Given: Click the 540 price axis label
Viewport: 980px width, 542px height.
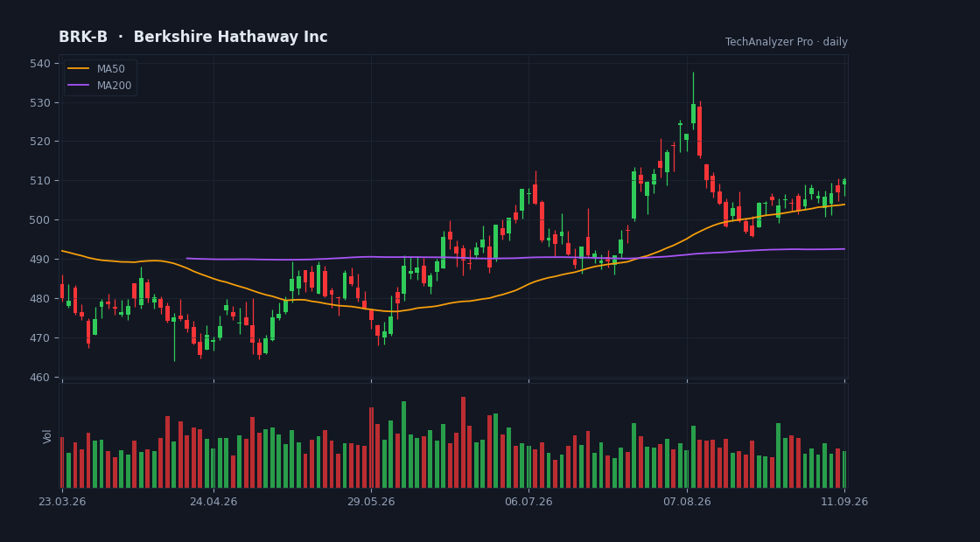Looking at the screenshot, I should (x=40, y=63).
